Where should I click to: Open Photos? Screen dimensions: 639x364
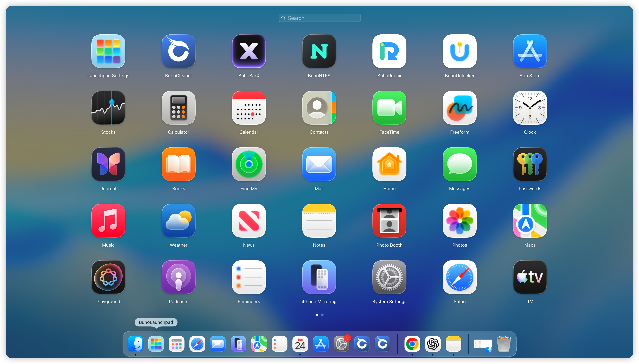click(460, 221)
